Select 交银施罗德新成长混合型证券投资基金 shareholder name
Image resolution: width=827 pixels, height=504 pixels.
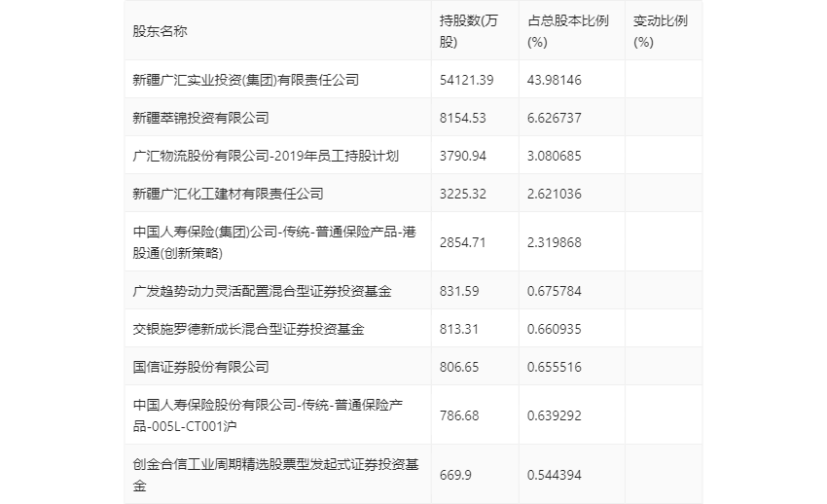[x=248, y=329]
